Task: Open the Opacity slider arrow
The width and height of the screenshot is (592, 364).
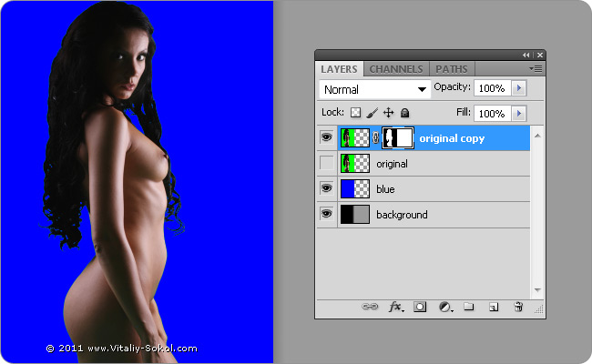Action: click(x=519, y=88)
